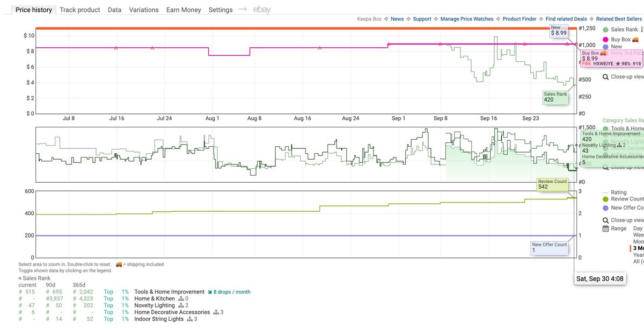Click Novelty Lighting category name
The image size is (644, 330).
[x=156, y=305]
